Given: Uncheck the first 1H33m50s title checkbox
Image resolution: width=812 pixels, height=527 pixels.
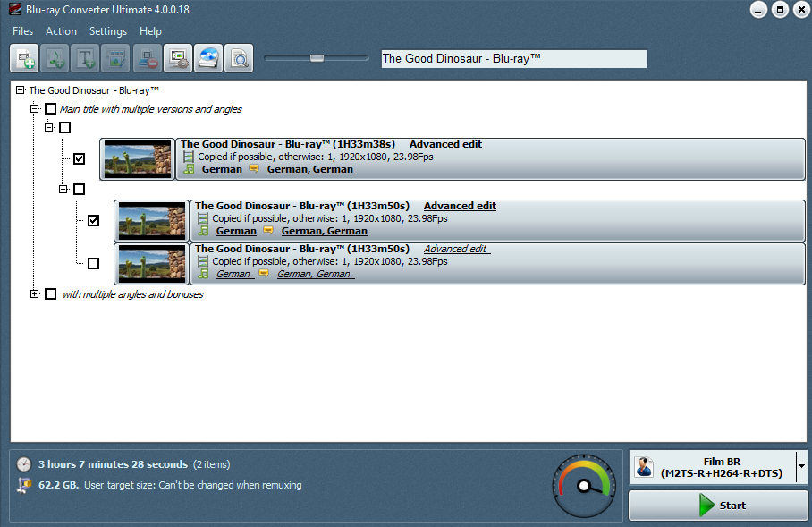Looking at the screenshot, I should coord(93,221).
